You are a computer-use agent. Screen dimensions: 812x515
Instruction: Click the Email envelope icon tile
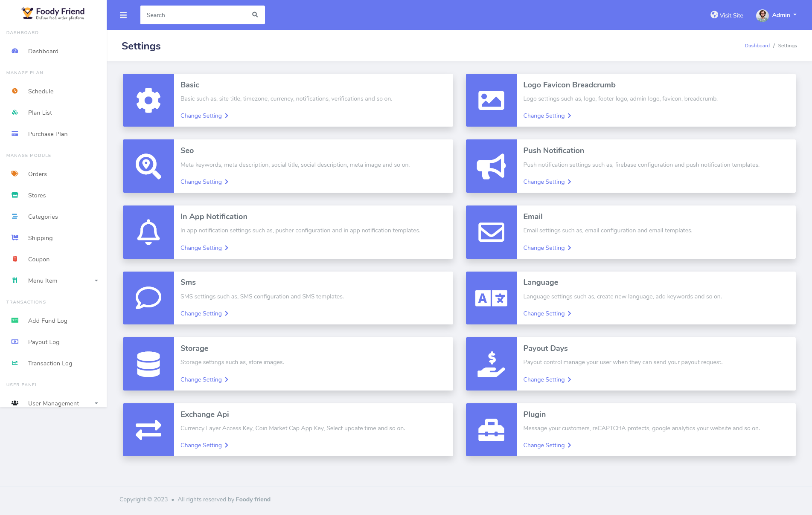(492, 232)
